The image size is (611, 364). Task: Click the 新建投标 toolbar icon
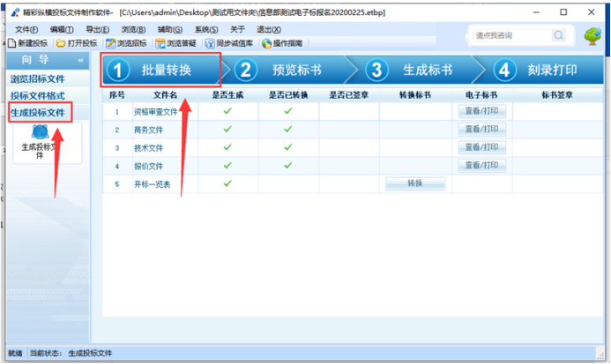[x=12, y=43]
